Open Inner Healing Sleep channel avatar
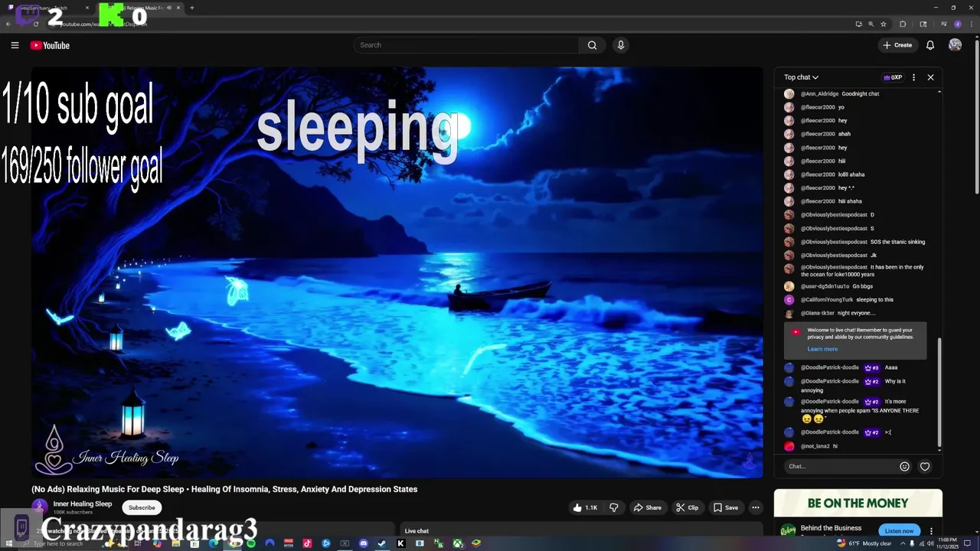 tap(39, 507)
